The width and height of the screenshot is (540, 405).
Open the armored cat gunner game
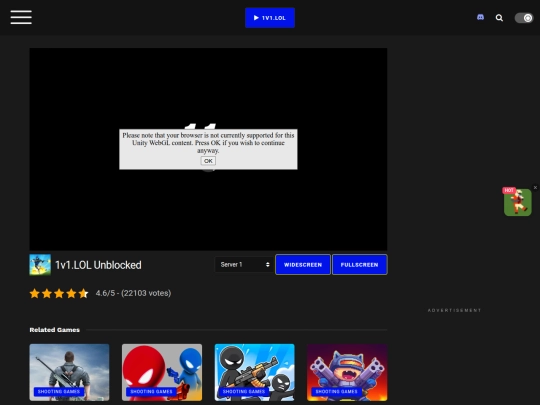[x=347, y=372]
